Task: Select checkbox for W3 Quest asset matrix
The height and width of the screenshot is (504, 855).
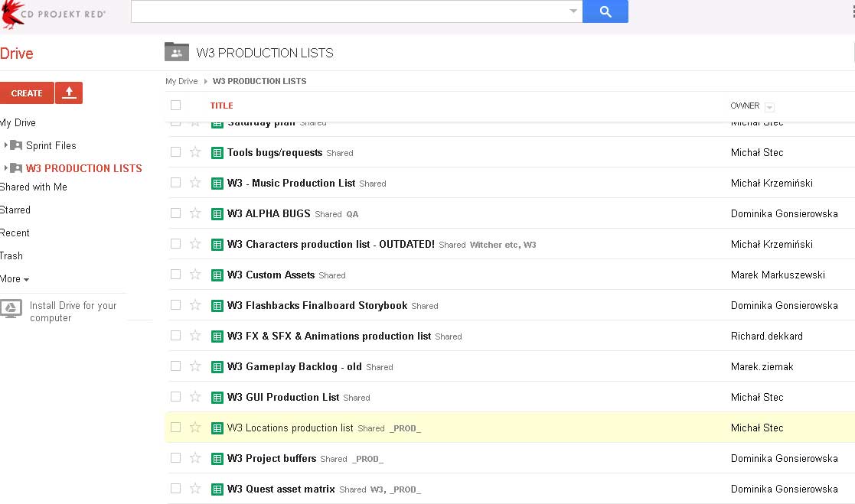Action: [x=176, y=489]
